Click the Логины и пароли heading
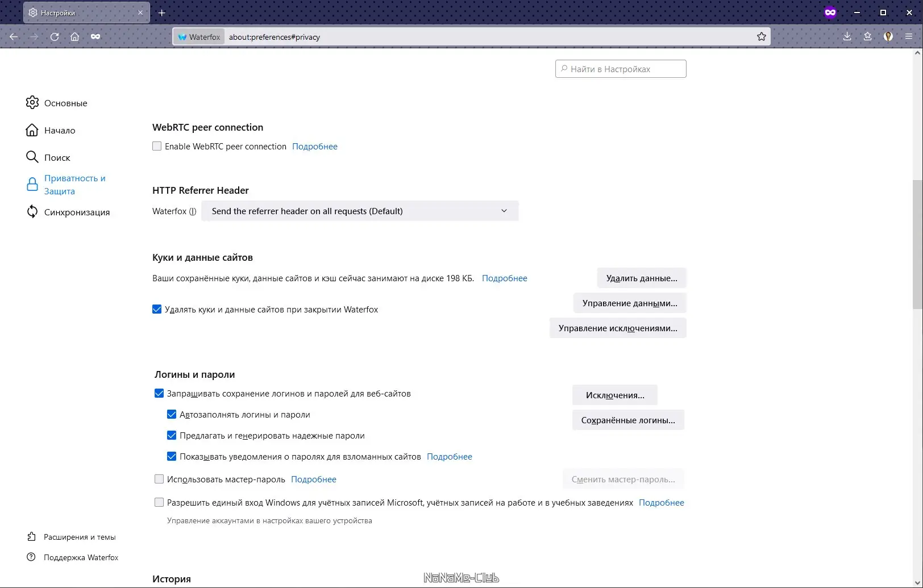This screenshot has height=588, width=923. [194, 374]
